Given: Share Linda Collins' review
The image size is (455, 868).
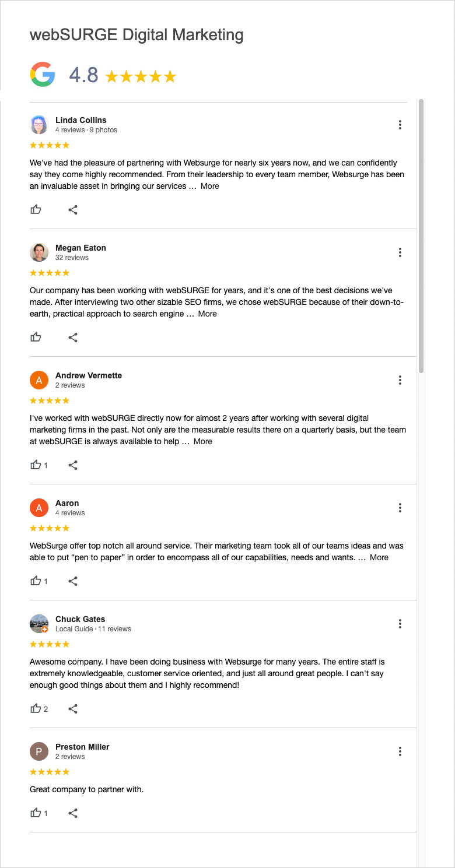Looking at the screenshot, I should pos(73,210).
